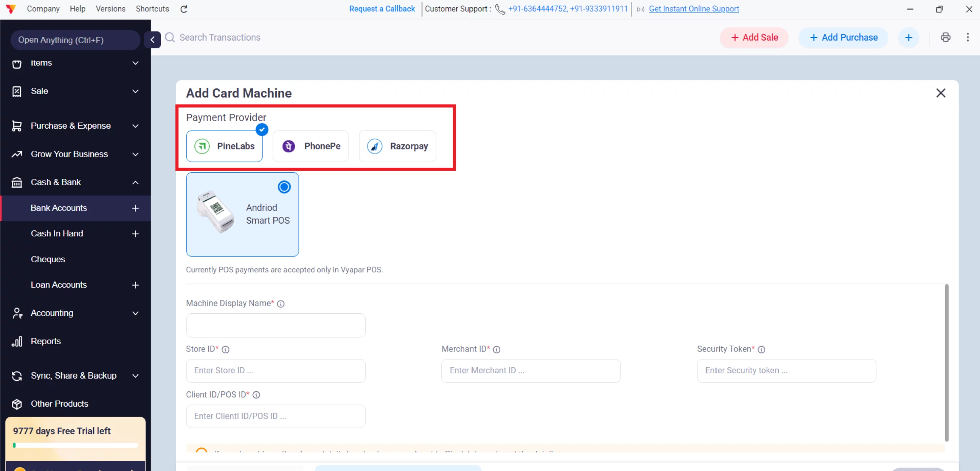This screenshot has height=471, width=980.
Task: Click the Enter Merchant ID field
Action: [531, 371]
